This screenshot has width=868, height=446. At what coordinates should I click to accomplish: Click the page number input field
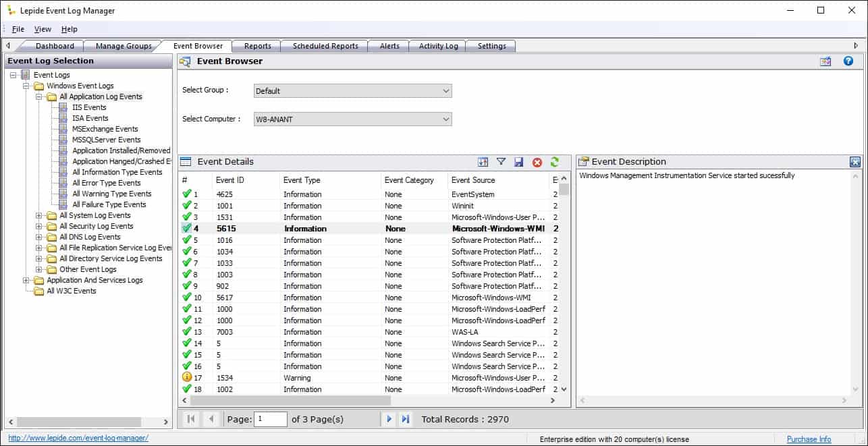tap(271, 419)
